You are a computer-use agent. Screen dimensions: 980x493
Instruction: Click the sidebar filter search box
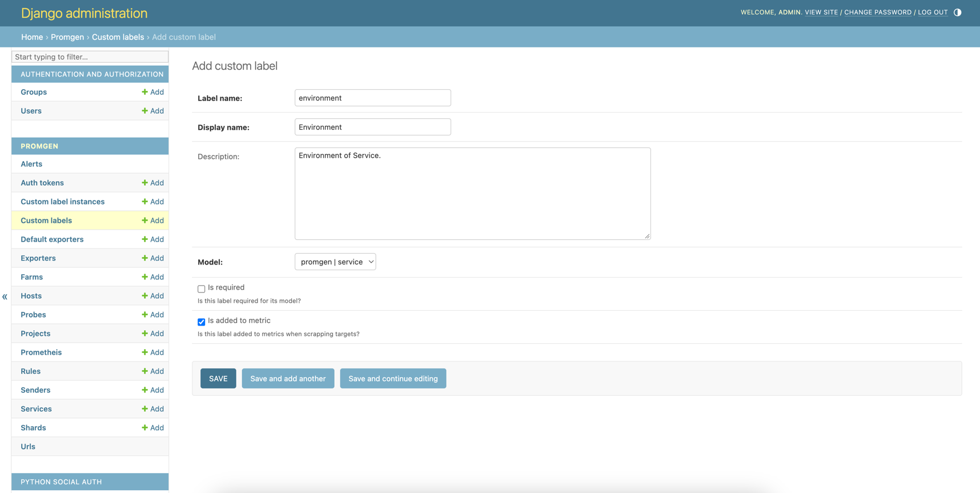[90, 57]
